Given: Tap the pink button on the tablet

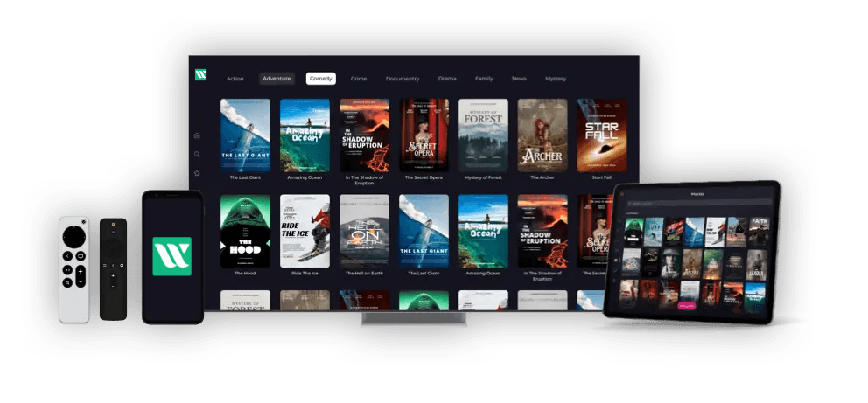Looking at the screenshot, I should click(x=686, y=306).
